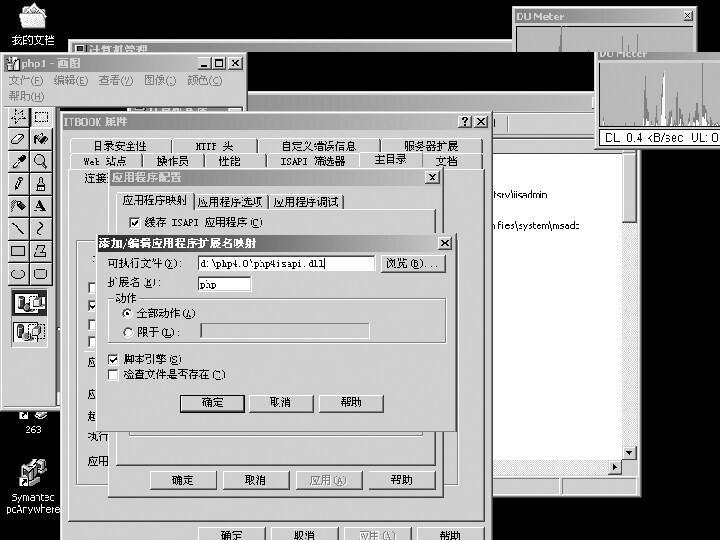Open the Colors (C) menu in Paint
720x540 pixels.
pyautogui.click(x=205, y=81)
